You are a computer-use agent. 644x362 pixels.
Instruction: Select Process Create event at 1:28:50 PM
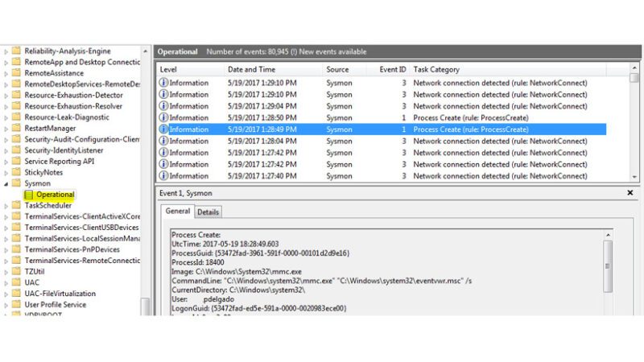coord(382,117)
